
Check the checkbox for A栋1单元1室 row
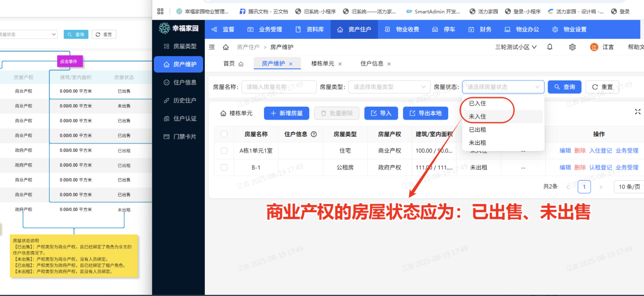point(224,151)
